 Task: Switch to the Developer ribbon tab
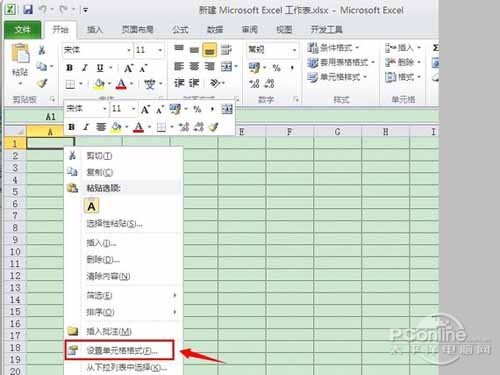326,30
